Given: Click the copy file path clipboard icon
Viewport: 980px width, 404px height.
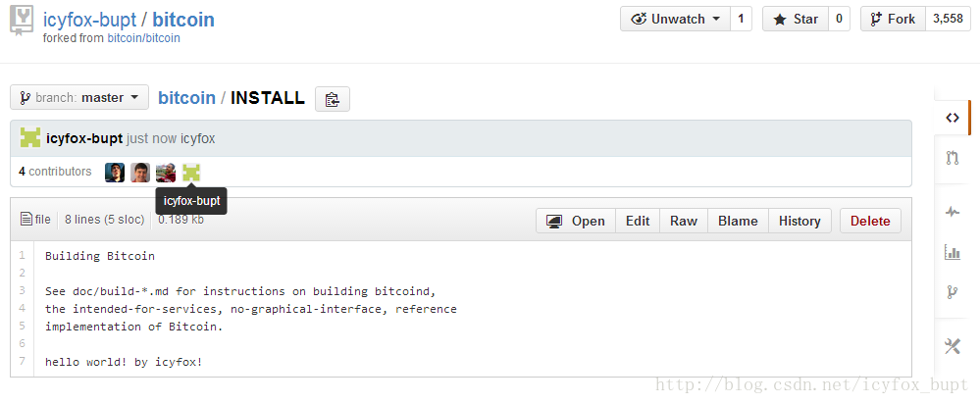Looking at the screenshot, I should [x=333, y=99].
